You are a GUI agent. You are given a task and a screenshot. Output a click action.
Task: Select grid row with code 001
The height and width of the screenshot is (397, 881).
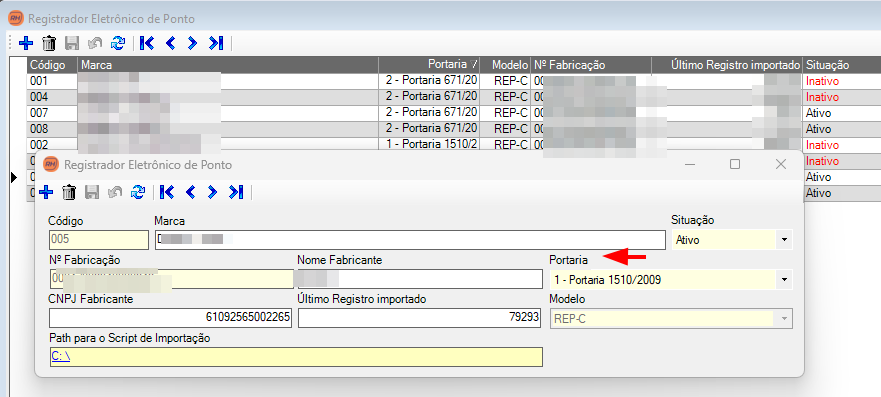454,81
